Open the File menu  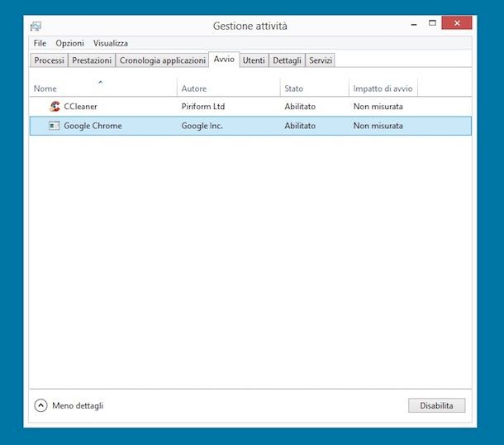pos(40,43)
